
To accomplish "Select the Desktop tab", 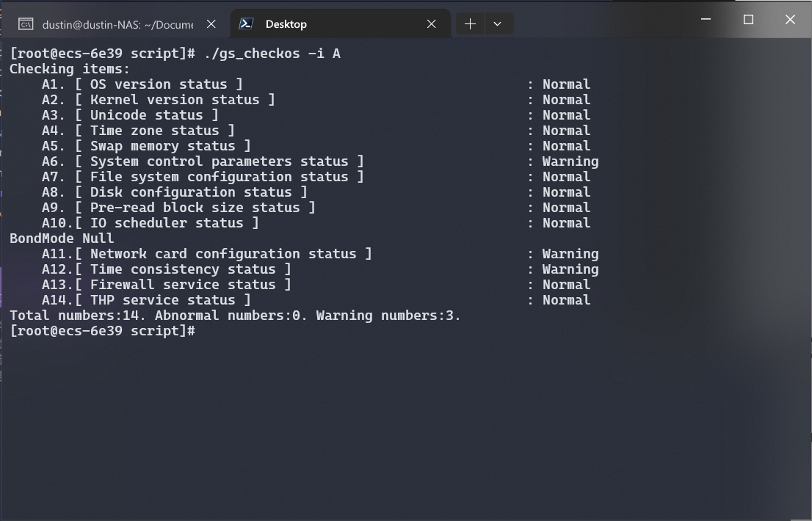I will tap(286, 24).
